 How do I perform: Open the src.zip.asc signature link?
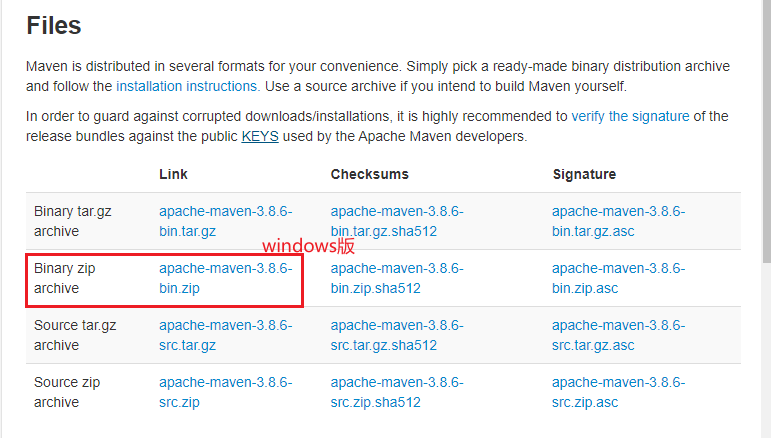(x=618, y=392)
